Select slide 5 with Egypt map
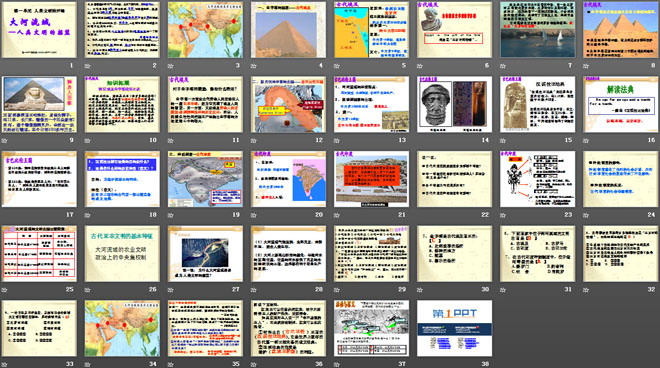Screen dimensions: 660x368 click(372, 30)
